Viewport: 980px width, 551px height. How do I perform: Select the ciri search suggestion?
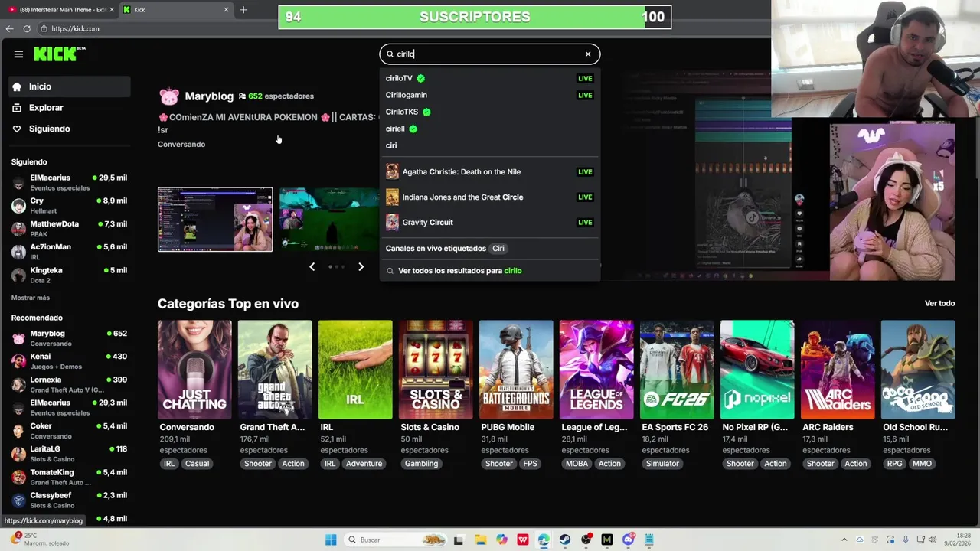coord(489,145)
